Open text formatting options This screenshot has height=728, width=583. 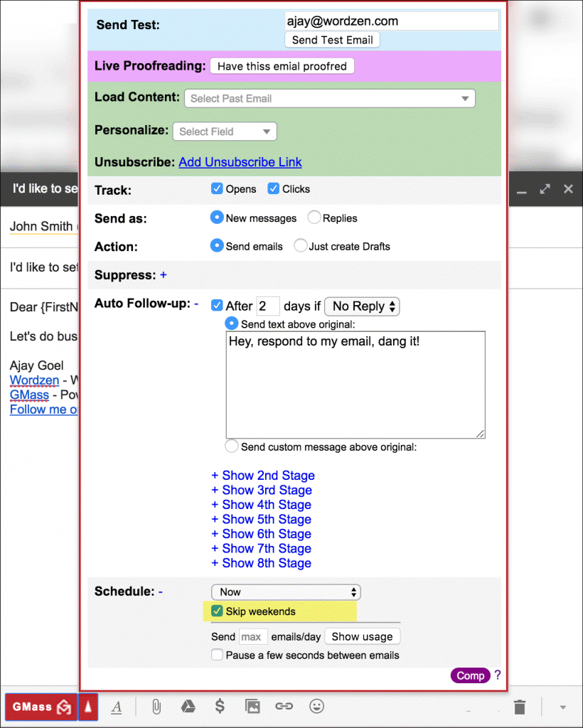[x=116, y=706]
